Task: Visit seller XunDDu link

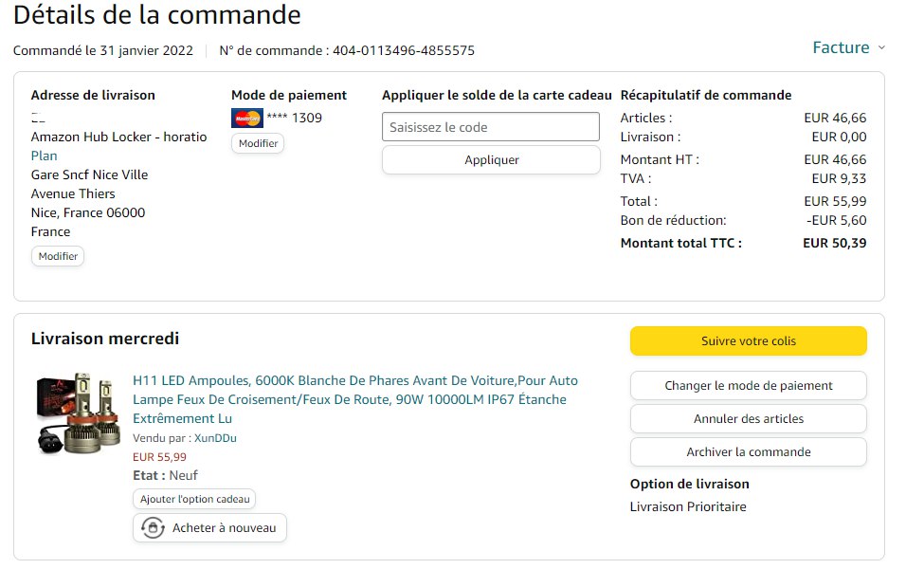Action: coord(215,438)
